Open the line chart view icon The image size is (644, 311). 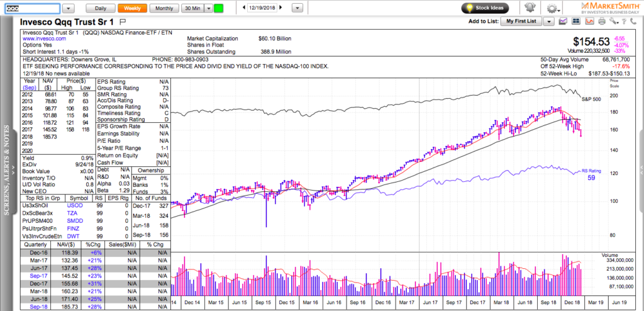pyautogui.click(x=562, y=21)
